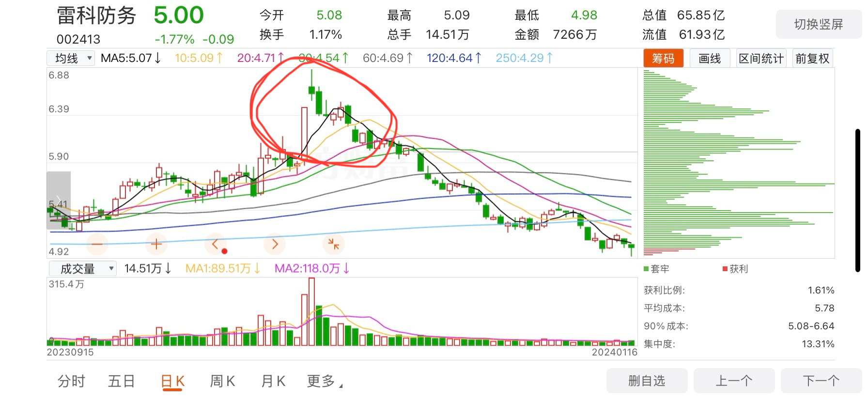Viewport: 868px width, 401px height.
Task: Tap the stock code 002413
Action: [x=78, y=39]
